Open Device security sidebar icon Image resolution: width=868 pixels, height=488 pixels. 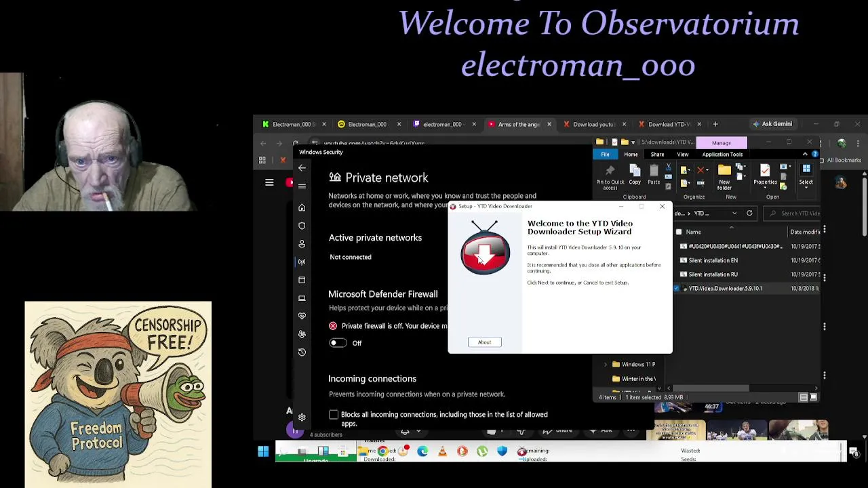point(302,298)
